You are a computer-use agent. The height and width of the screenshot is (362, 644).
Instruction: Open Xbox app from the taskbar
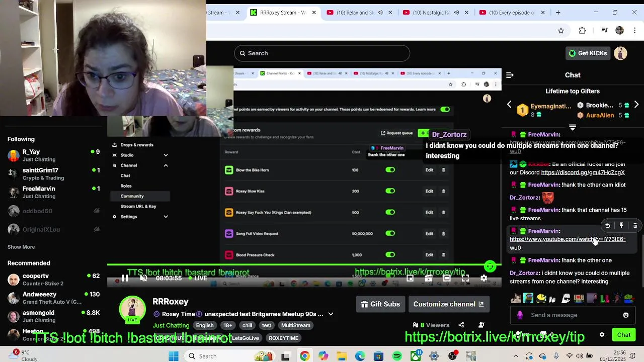[x=416, y=356]
